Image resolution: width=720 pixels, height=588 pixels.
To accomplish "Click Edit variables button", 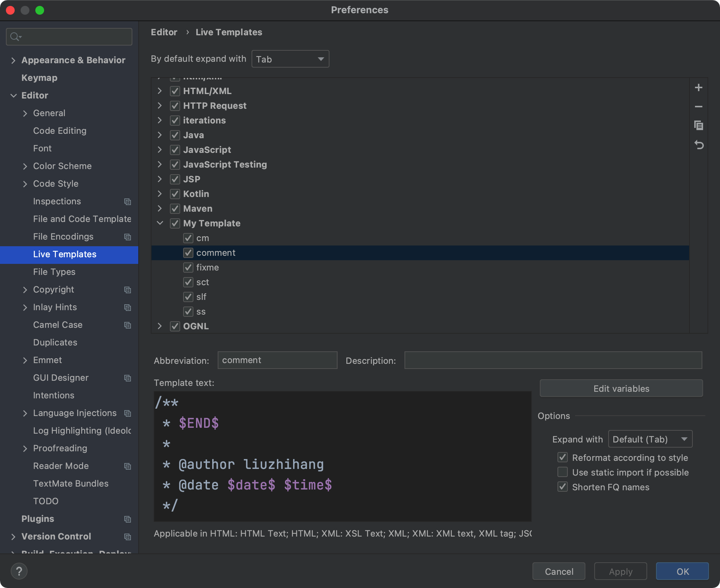I will point(621,389).
